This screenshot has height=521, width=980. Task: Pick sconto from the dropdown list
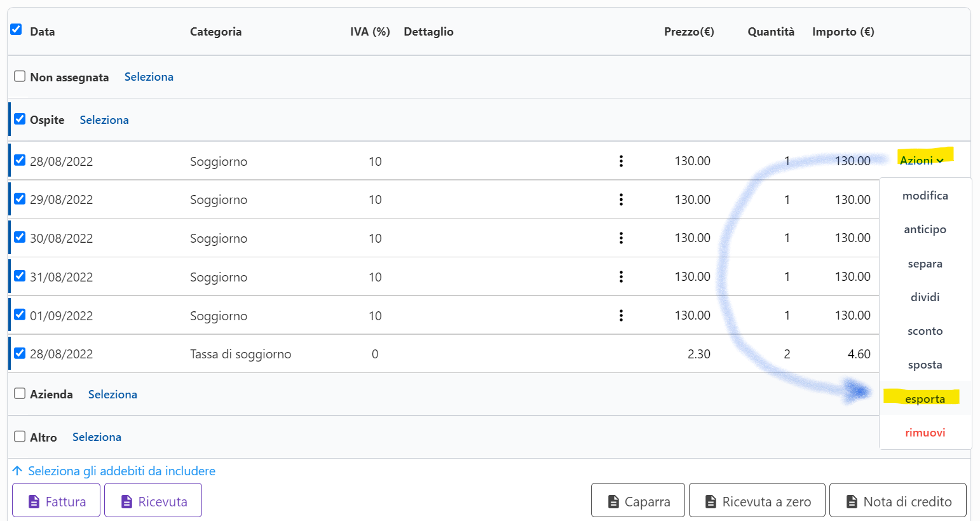click(x=925, y=331)
